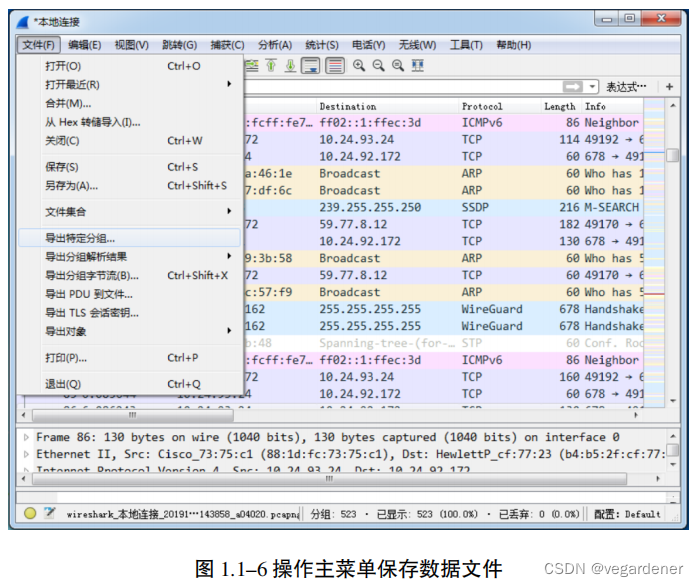Choose 导出分组字节流(B)... entry
This screenshot has height=587, width=699.
[x=130, y=275]
